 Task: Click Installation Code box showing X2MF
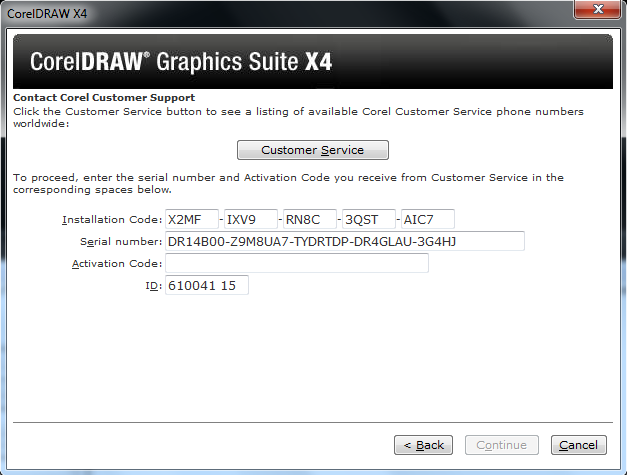click(x=192, y=219)
